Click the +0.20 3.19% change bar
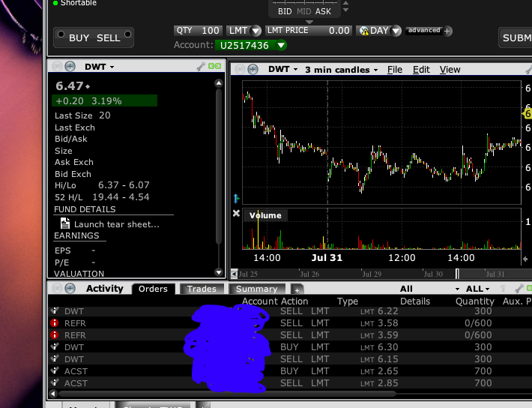The height and width of the screenshot is (408, 532). click(x=104, y=101)
